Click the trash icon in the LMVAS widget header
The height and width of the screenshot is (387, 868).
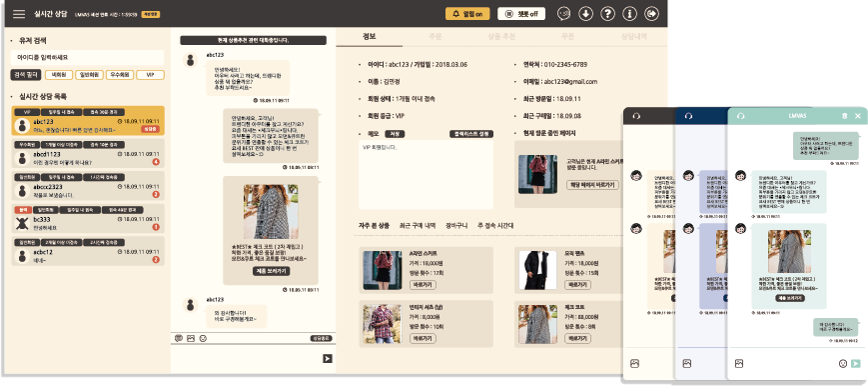[844, 116]
